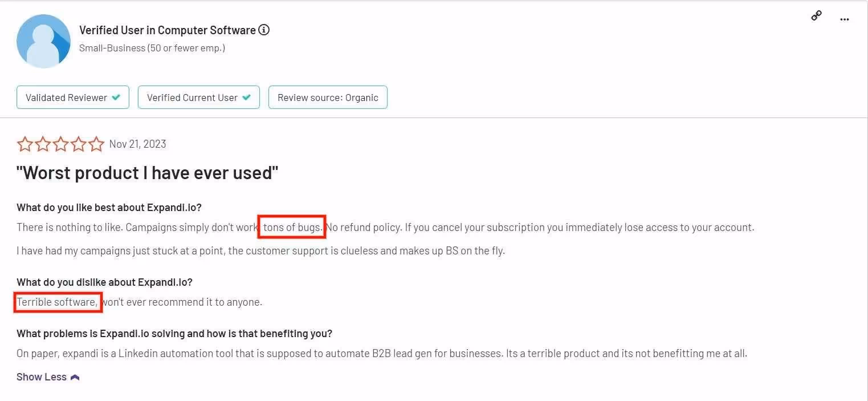Click the reviewer avatar icon
Image resolution: width=868 pixels, height=401 pixels.
point(43,40)
